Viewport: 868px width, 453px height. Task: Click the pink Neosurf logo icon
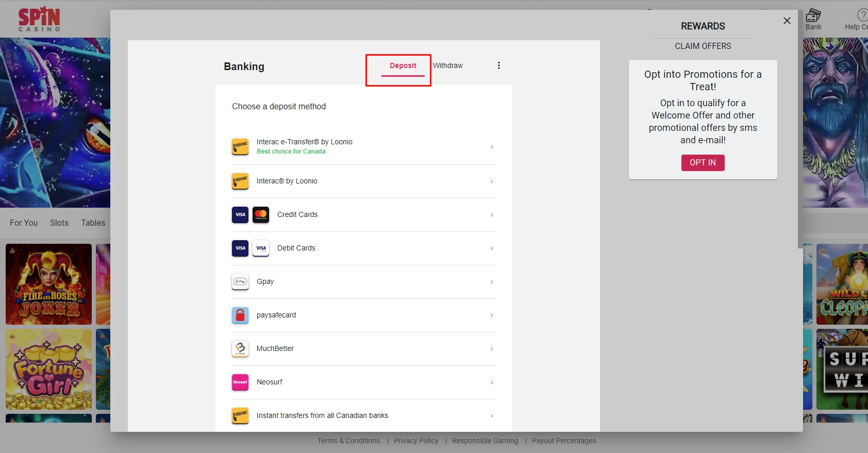[240, 382]
